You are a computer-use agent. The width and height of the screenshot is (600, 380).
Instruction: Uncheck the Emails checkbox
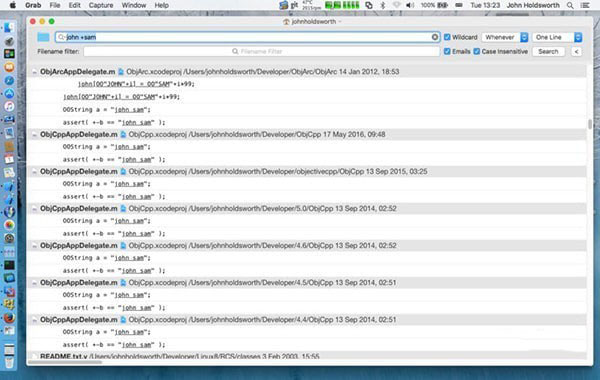point(447,51)
